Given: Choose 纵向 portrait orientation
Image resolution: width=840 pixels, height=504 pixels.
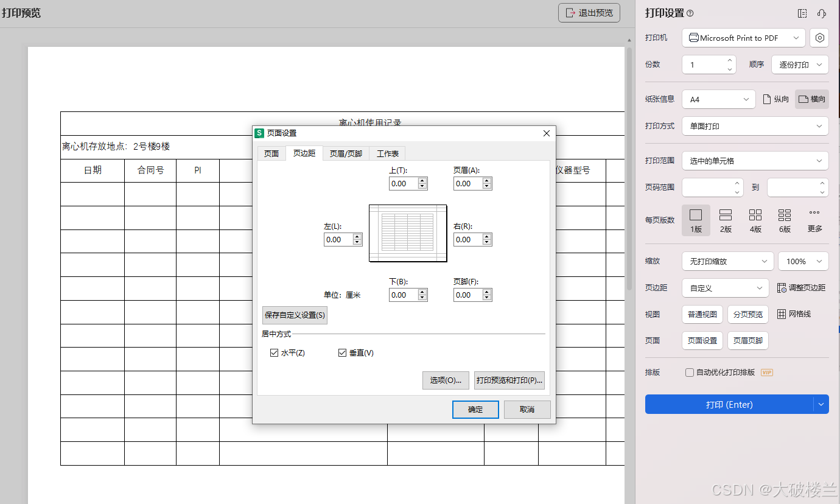Looking at the screenshot, I should click(x=776, y=99).
